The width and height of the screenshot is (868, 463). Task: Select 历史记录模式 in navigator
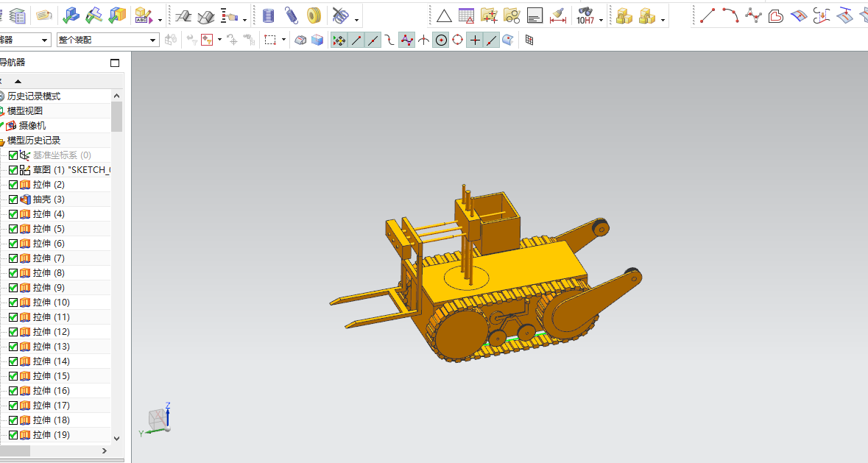coord(34,96)
